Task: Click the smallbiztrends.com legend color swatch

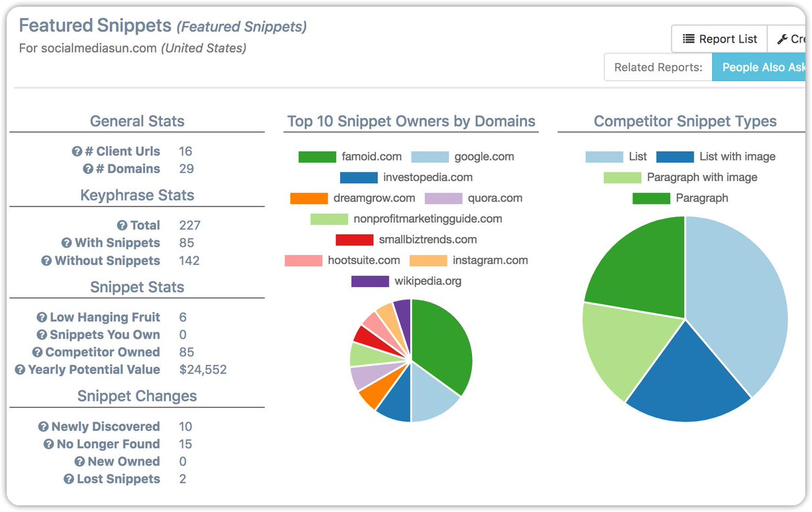Action: (355, 240)
